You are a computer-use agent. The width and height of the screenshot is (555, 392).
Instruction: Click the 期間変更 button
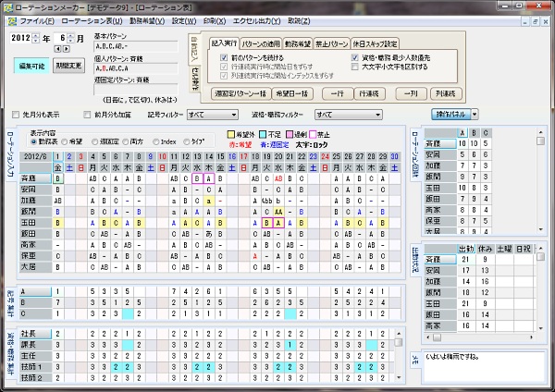69,66
